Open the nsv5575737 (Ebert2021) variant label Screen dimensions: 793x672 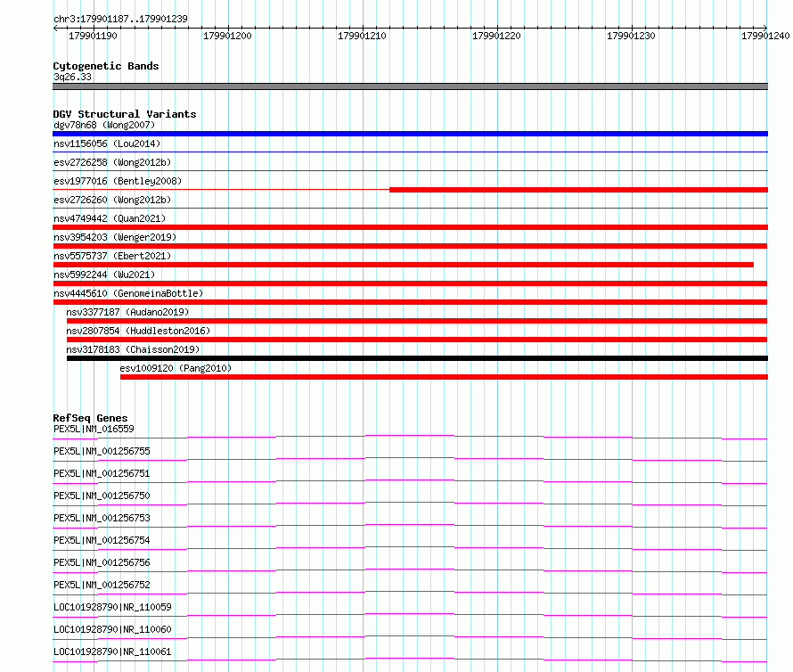click(x=112, y=256)
